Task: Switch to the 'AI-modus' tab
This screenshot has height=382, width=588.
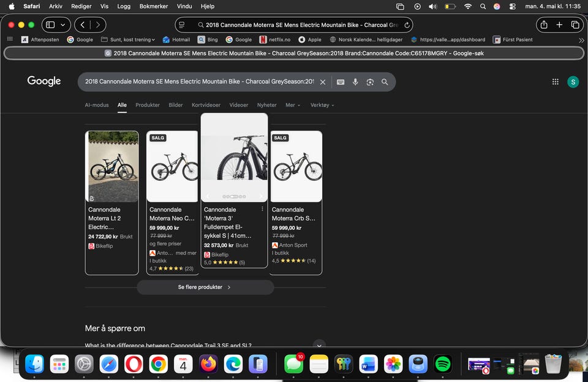Action: [x=97, y=105]
